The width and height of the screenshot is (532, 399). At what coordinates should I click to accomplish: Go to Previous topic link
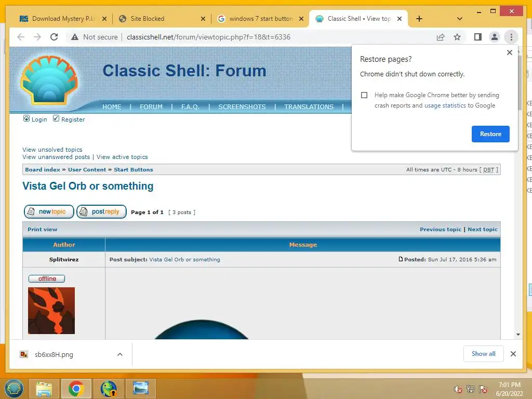click(x=441, y=229)
